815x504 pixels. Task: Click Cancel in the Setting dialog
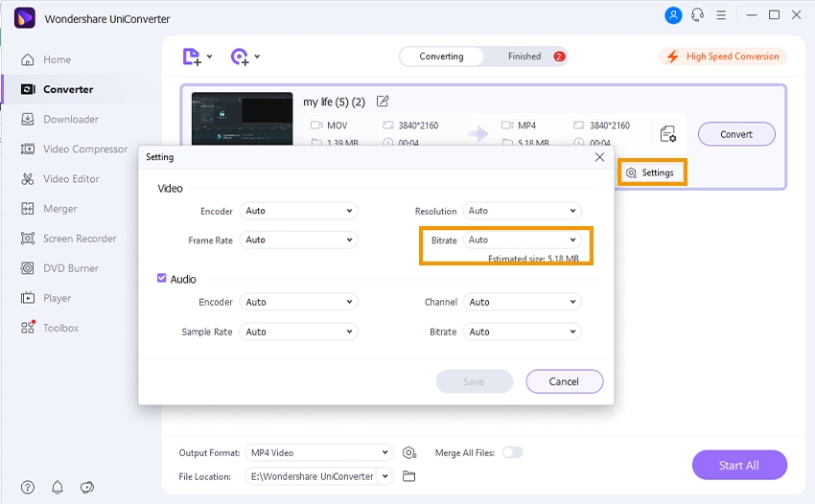coord(565,381)
